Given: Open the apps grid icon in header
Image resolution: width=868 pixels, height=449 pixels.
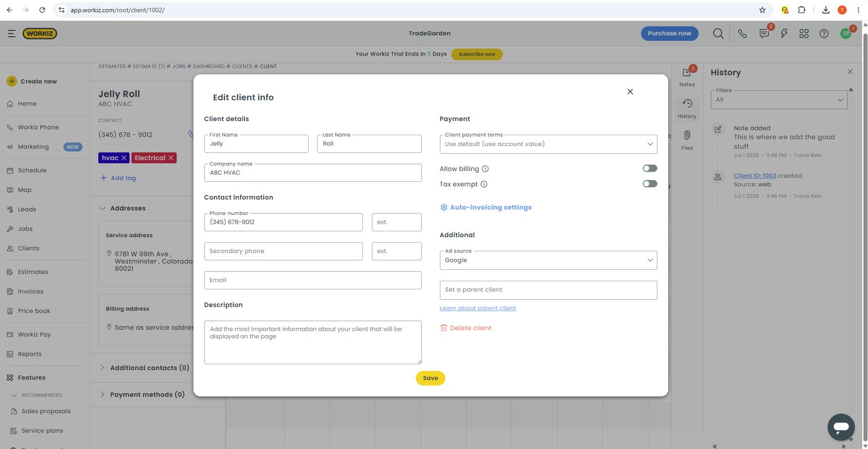Looking at the screenshot, I should pyautogui.click(x=804, y=34).
